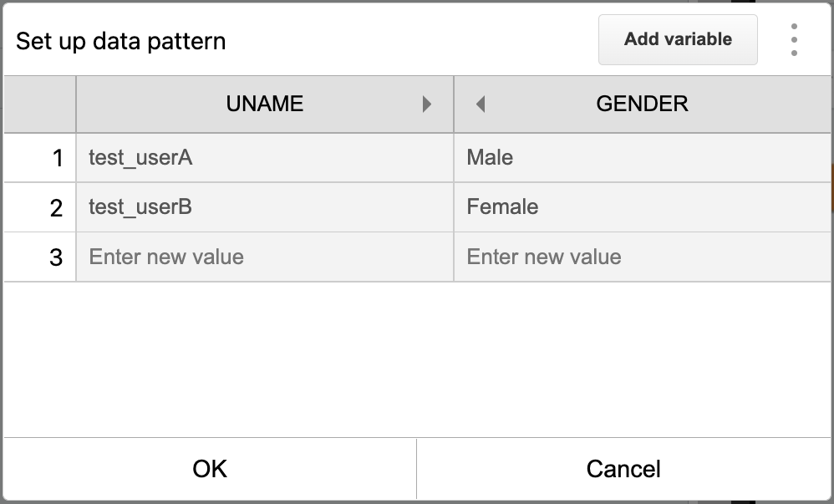Click the Set up data pattern title

tap(120, 41)
